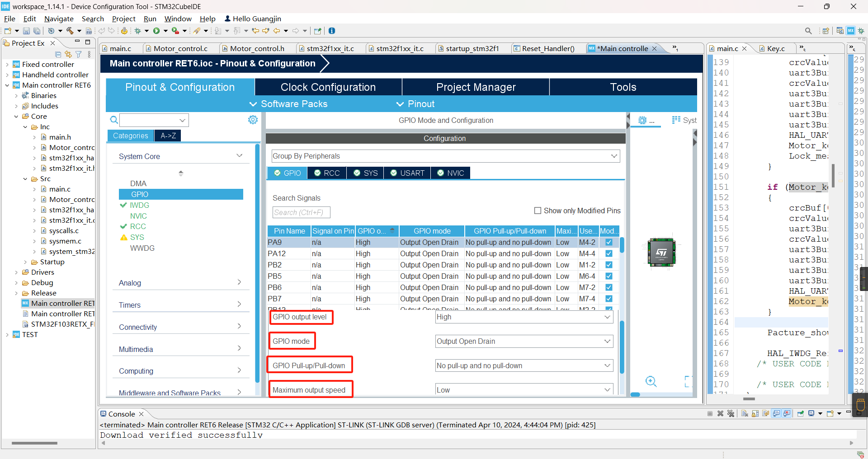Click the green Run button icon
Viewport: 868px width, 459px height.
[x=156, y=31]
